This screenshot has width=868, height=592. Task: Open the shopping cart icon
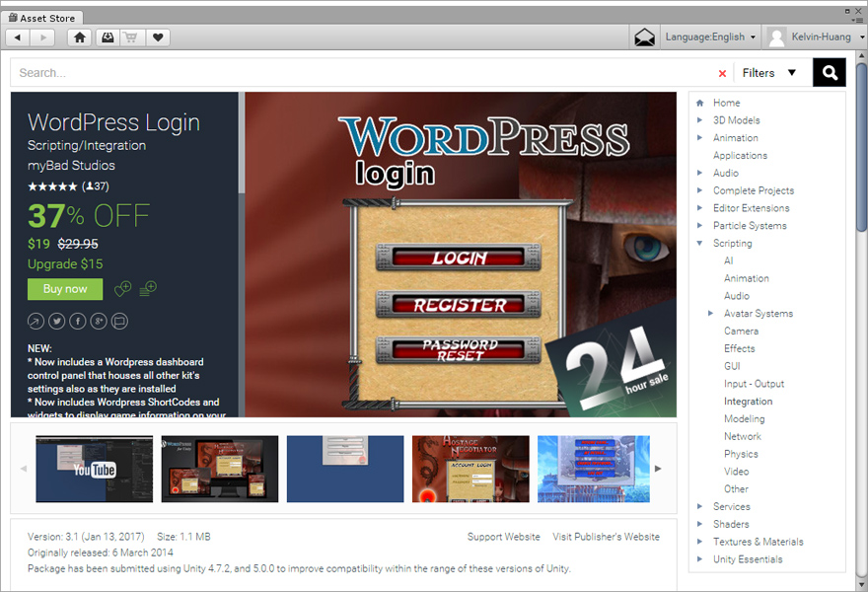point(131,37)
